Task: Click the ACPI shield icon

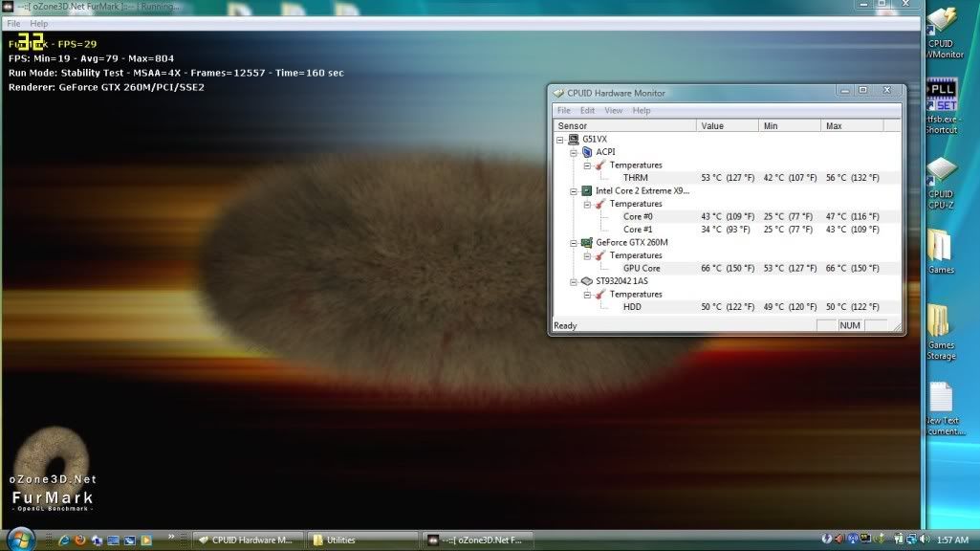Action: coord(587,152)
